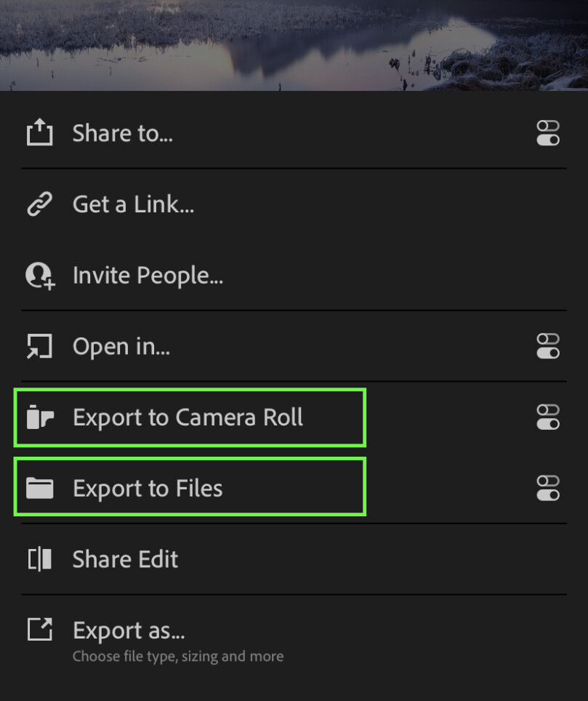This screenshot has width=588, height=701.
Task: Click Get a Link
Action: (133, 204)
